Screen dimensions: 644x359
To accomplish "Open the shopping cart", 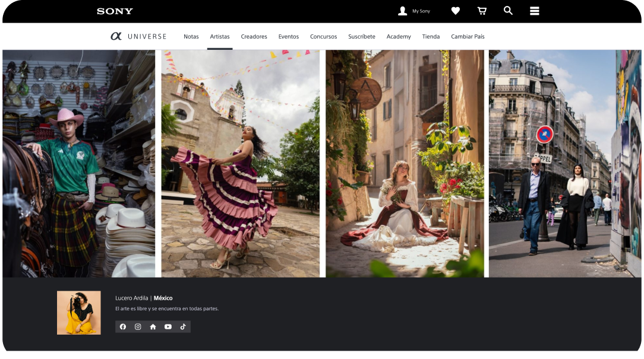I will (x=482, y=11).
